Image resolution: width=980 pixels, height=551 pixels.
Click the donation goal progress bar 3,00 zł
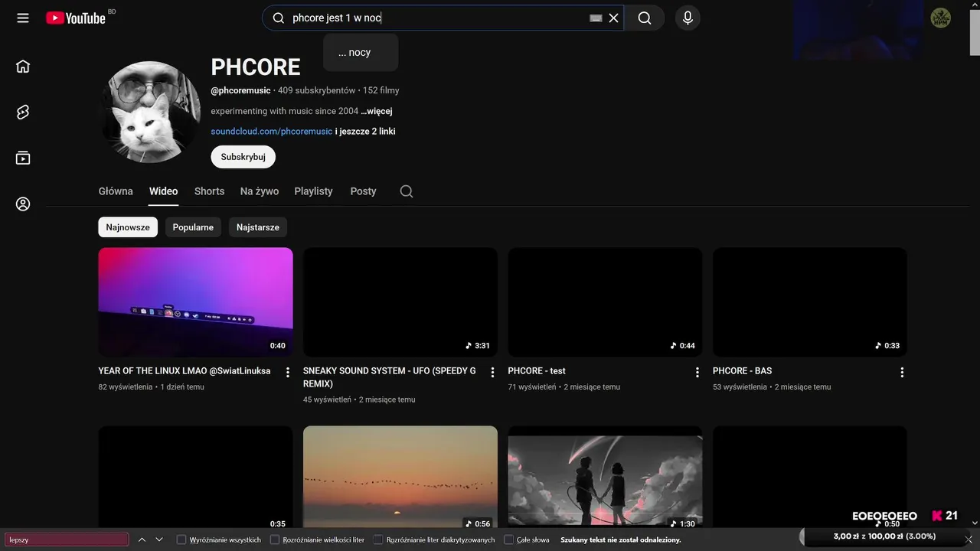coord(884,536)
